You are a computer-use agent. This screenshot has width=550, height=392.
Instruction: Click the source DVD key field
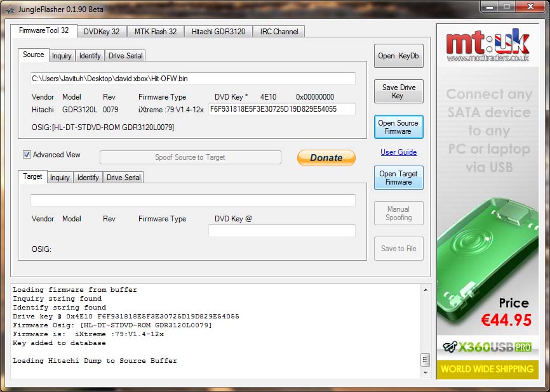[281, 109]
